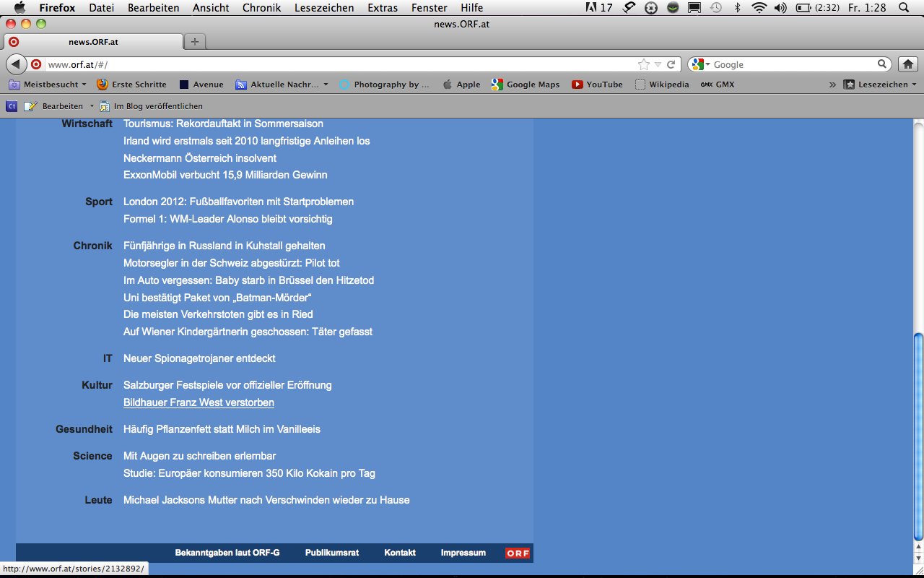924x578 pixels.
Task: Open the Google Maps bookmark
Action: (526, 85)
